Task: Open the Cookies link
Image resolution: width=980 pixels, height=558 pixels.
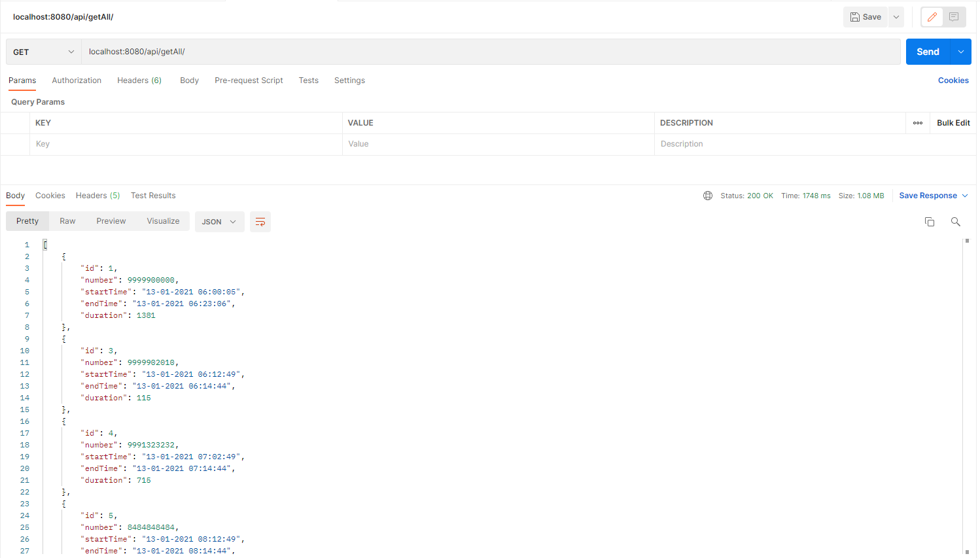Action: pyautogui.click(x=953, y=80)
